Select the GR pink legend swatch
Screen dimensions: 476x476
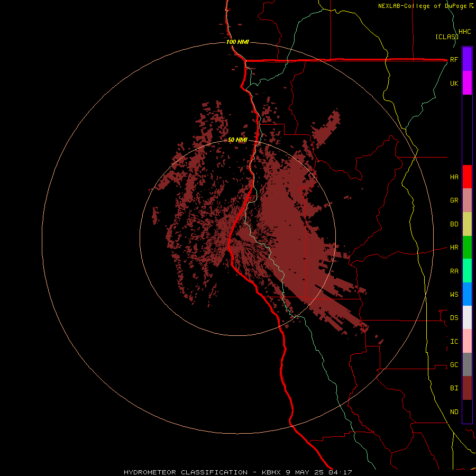pyautogui.click(x=467, y=200)
